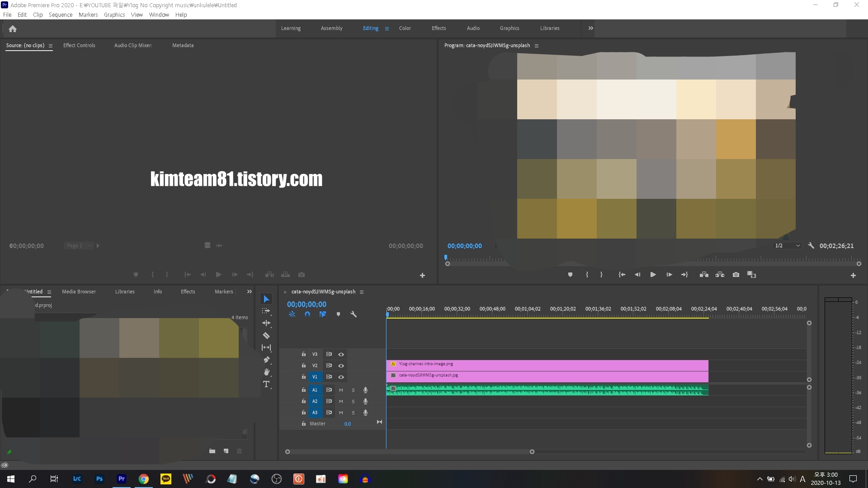Mute audio track A1
The height and width of the screenshot is (488, 868).
(341, 390)
